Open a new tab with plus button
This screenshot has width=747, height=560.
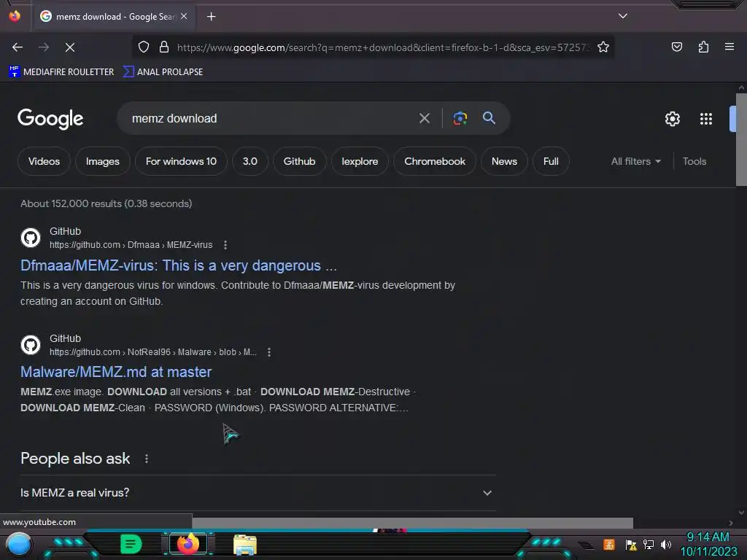pos(211,17)
